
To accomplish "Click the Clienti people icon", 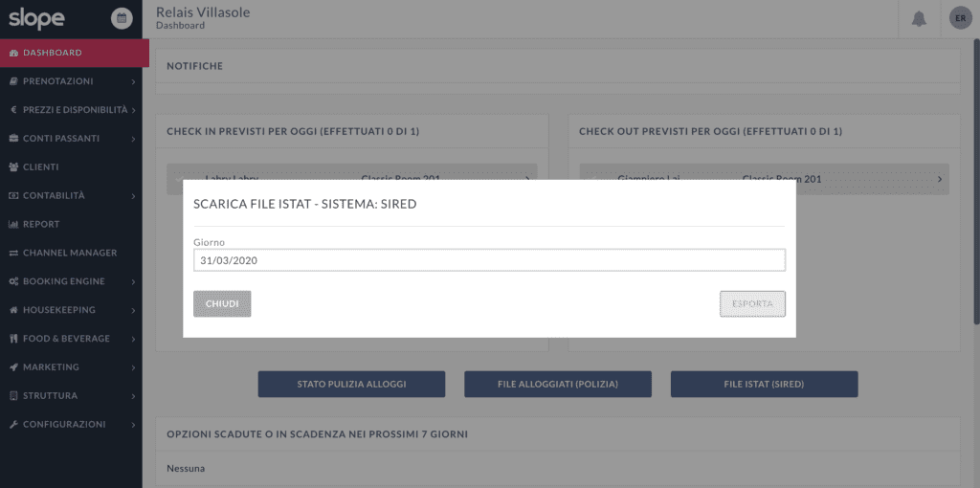I will 14,166.
